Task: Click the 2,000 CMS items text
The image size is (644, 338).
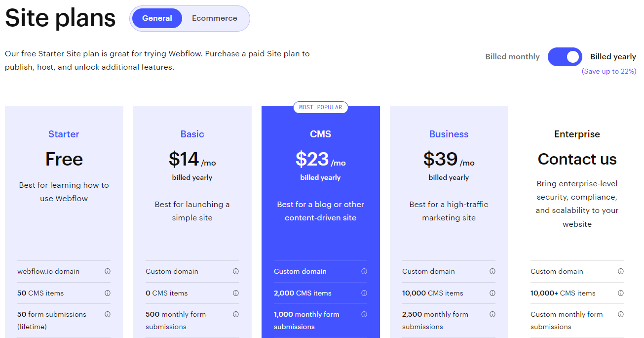Action: (x=303, y=293)
